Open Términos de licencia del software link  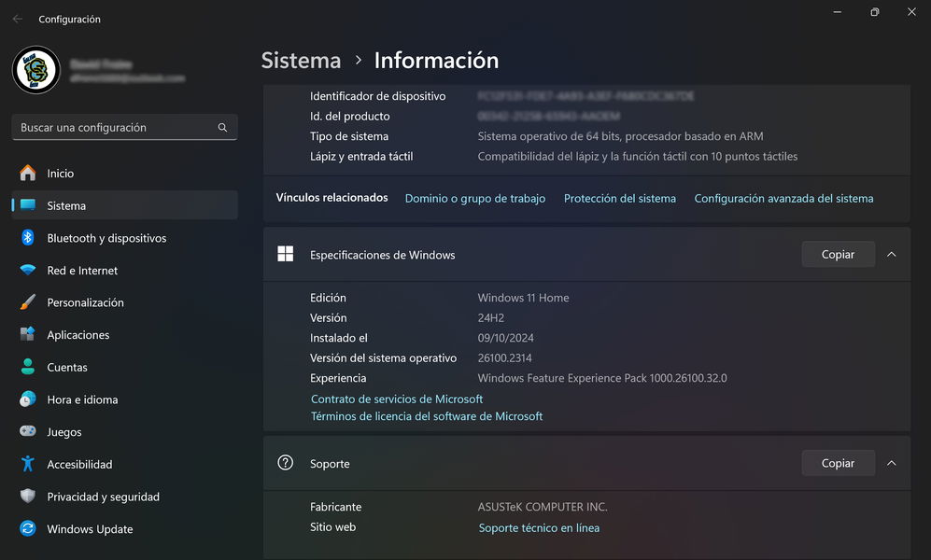point(427,416)
